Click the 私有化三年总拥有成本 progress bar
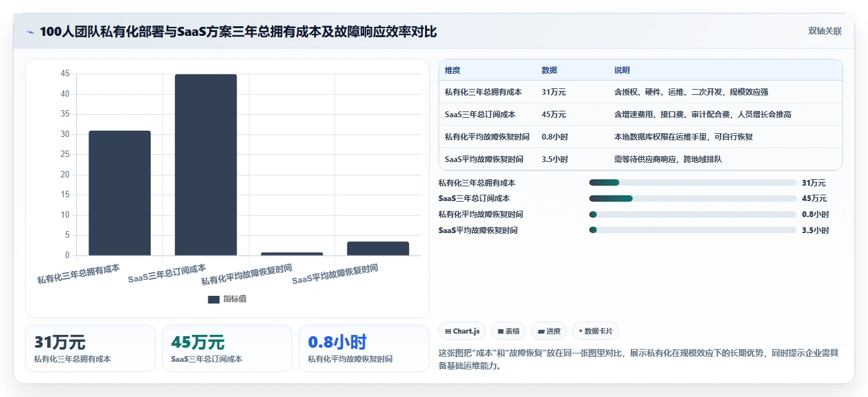 (692, 183)
